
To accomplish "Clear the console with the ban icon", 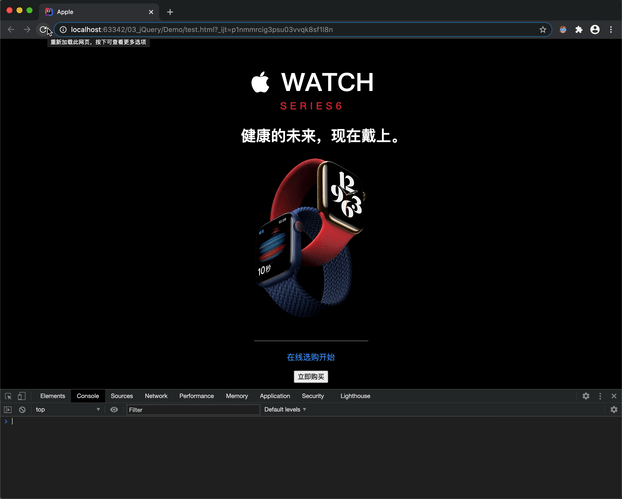I will tap(22, 410).
